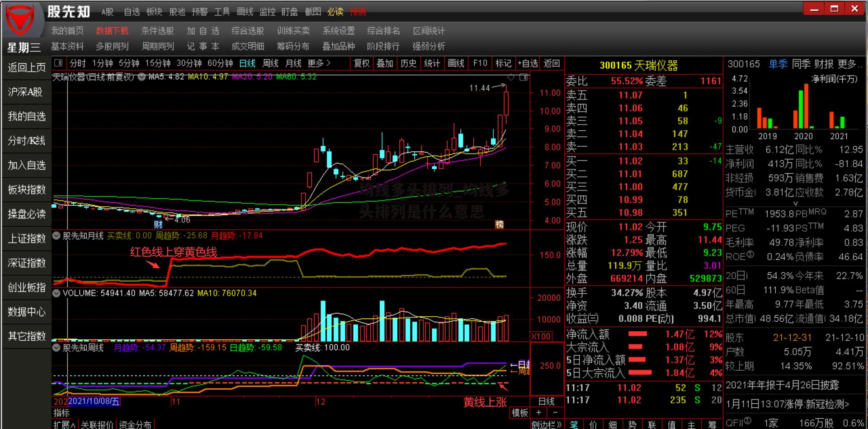
Task: Expand the 更多 financial report options
Action: 849,64
